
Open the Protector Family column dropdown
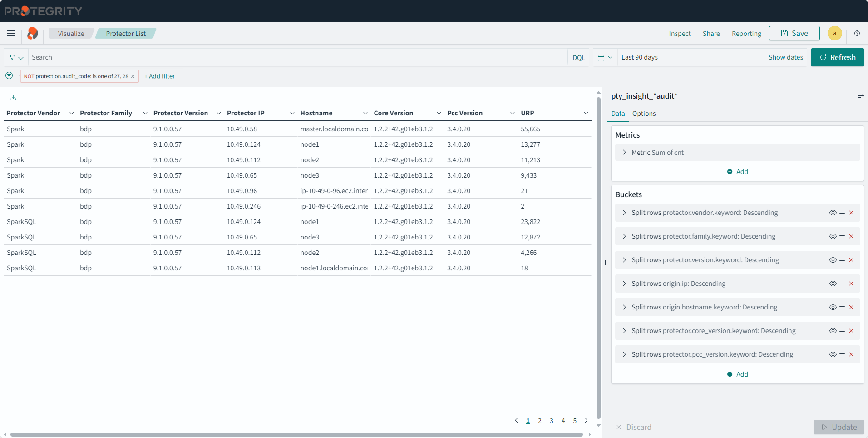pyautogui.click(x=145, y=113)
